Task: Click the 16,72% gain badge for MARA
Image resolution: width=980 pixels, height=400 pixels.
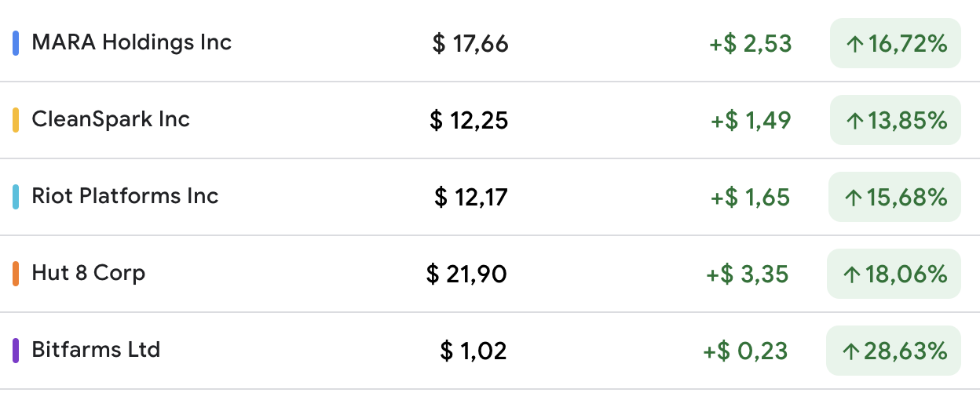Action: [895, 43]
